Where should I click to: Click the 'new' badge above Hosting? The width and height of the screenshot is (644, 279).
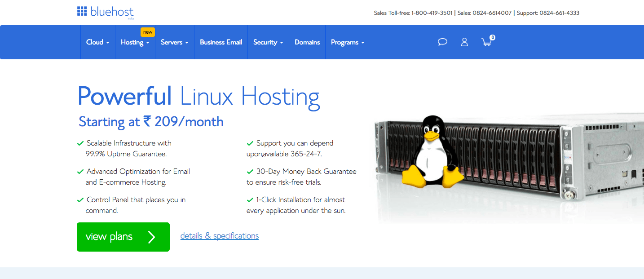[148, 32]
